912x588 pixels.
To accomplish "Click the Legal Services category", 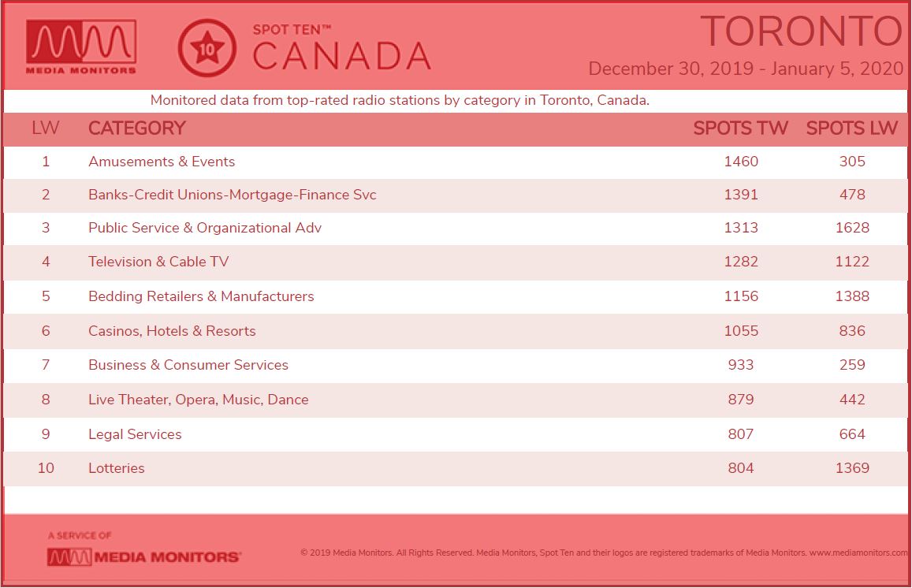I will point(134,434).
